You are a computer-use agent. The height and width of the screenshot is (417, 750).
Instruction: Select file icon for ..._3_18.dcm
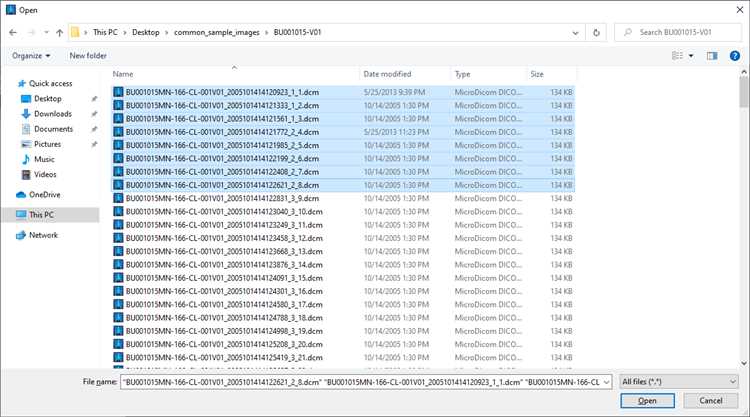pos(118,318)
